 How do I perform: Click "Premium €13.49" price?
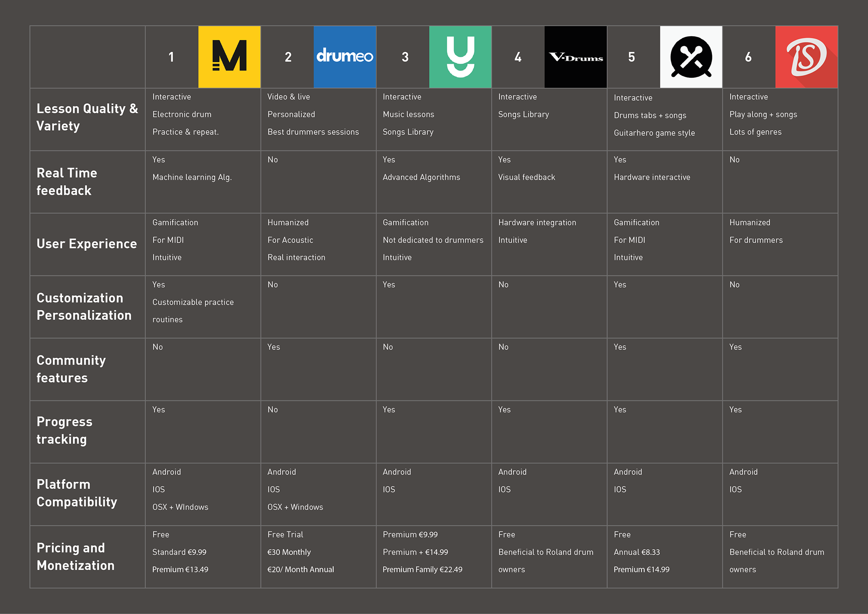click(180, 570)
